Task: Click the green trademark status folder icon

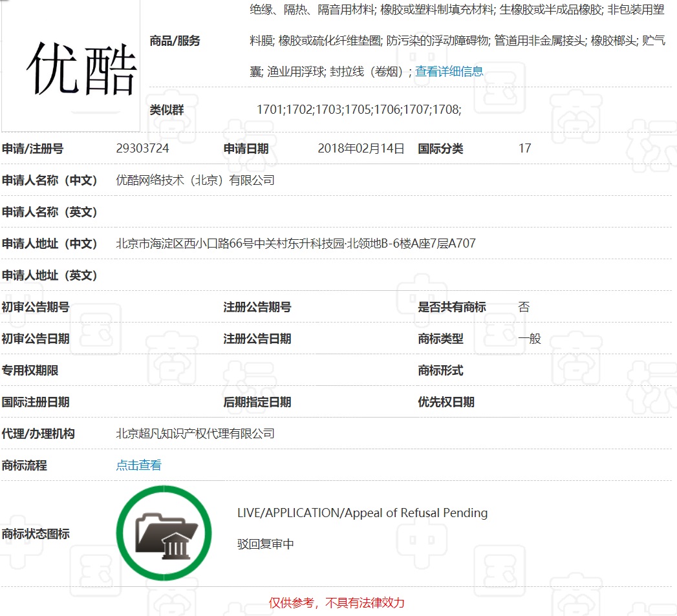Action: pyautogui.click(x=164, y=533)
